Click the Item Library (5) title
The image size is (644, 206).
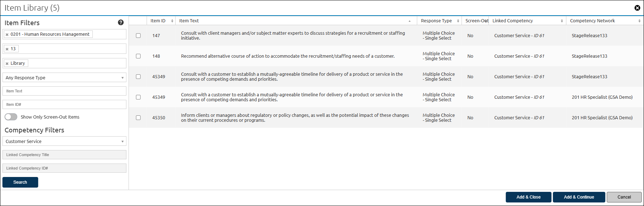(32, 8)
